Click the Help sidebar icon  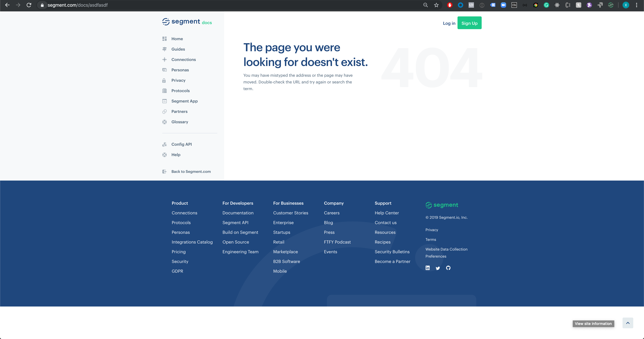click(164, 155)
